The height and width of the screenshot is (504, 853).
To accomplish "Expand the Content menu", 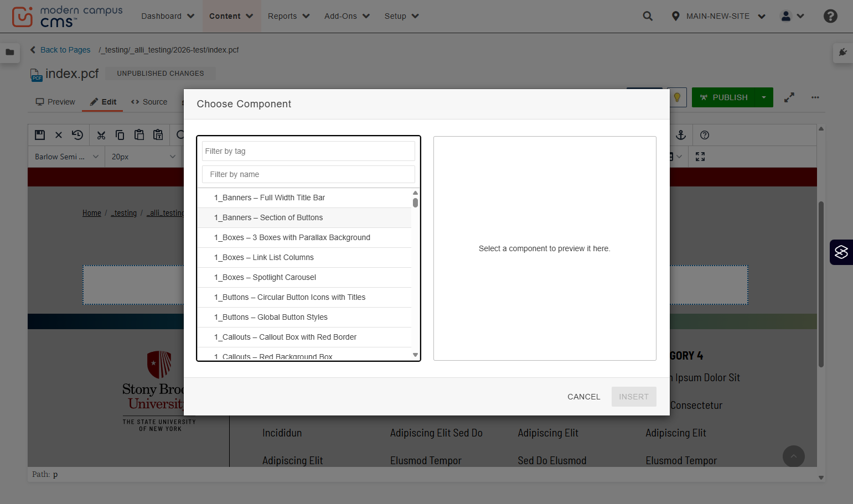I will pos(231,16).
